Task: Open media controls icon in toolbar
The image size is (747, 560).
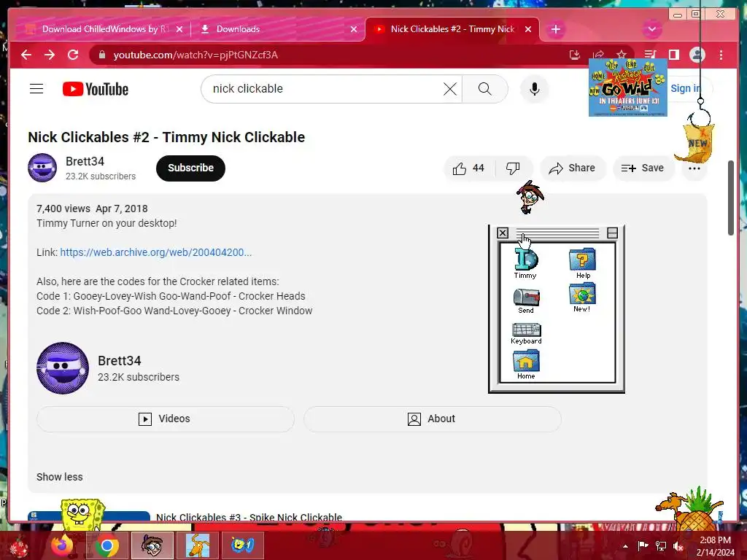Action: pyautogui.click(x=650, y=55)
